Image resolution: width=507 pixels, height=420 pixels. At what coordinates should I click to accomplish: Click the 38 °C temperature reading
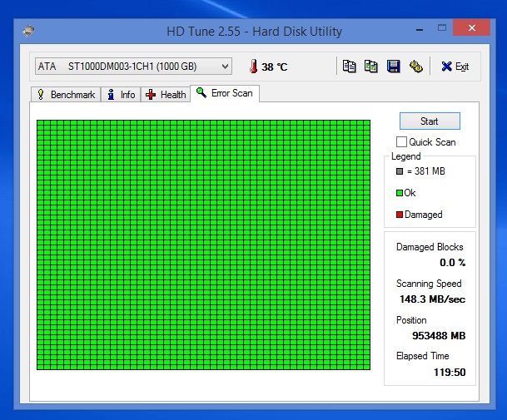274,67
